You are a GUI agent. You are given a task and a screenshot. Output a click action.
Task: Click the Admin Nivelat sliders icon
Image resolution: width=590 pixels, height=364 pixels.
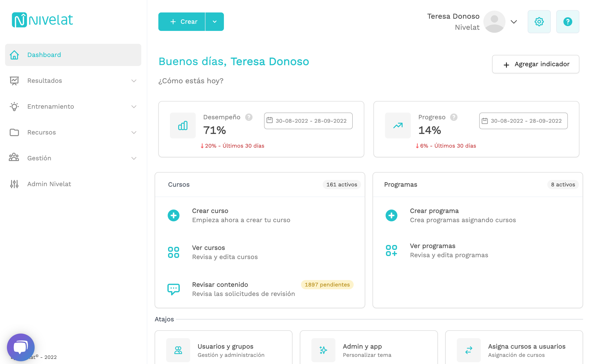click(14, 184)
